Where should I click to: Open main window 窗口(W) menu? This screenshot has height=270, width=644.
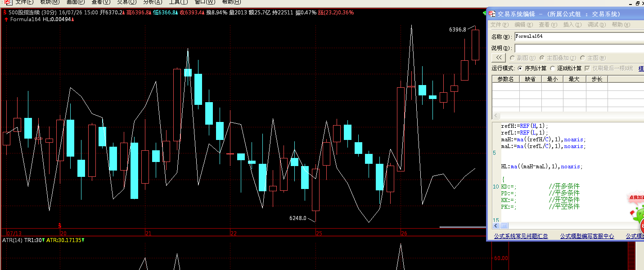pos(205,2)
